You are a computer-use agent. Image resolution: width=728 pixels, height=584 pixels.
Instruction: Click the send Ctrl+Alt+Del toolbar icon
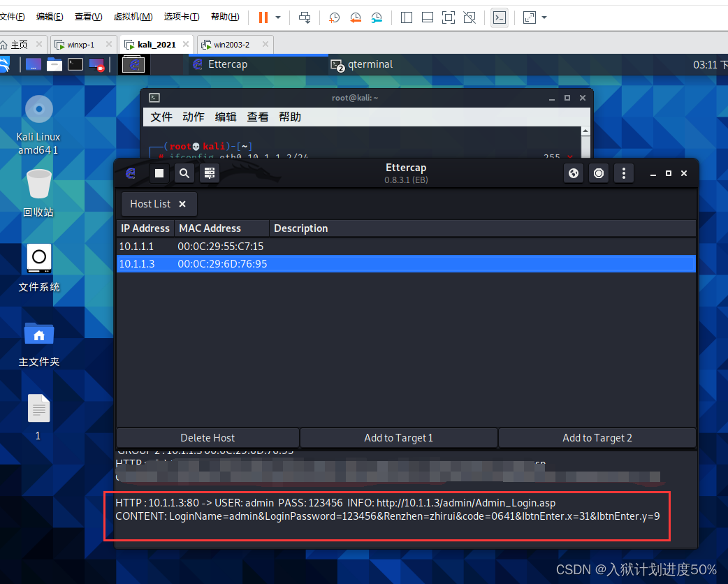pos(305,17)
